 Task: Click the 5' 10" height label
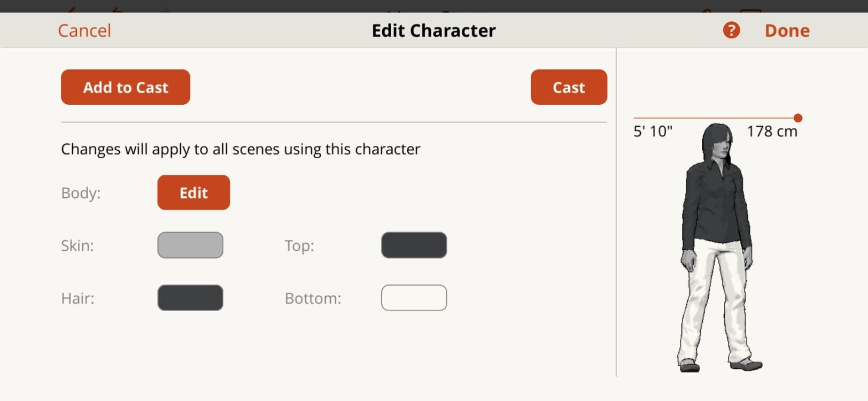(653, 130)
